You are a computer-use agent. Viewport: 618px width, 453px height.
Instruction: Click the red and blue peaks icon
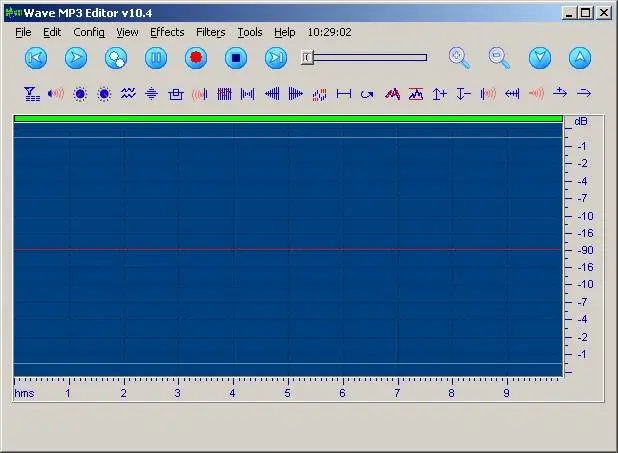click(392, 94)
